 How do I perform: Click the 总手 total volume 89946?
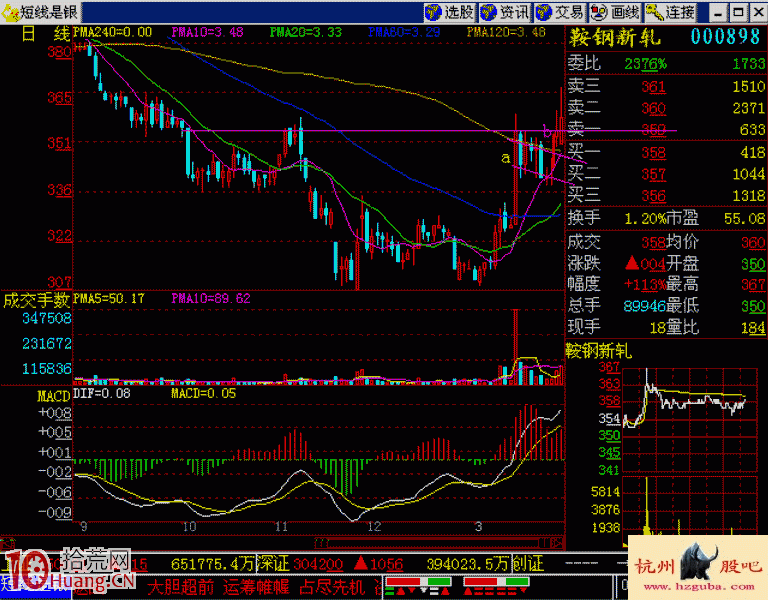pyautogui.click(x=644, y=306)
